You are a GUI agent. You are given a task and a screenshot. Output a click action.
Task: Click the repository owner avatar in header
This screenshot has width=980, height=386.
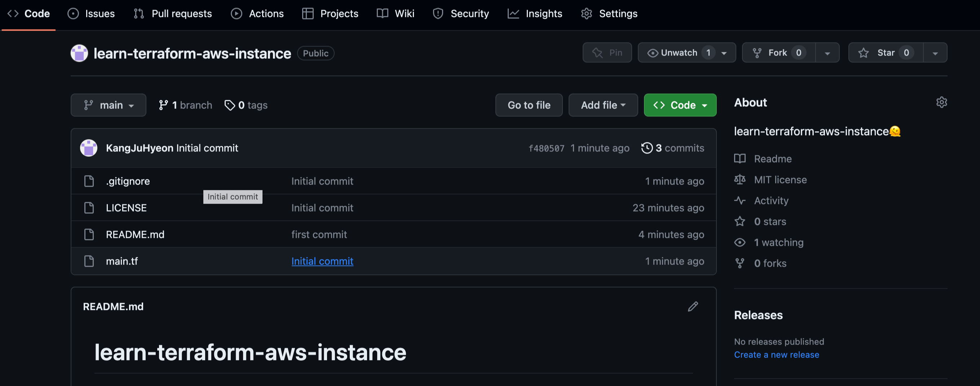pos(79,53)
